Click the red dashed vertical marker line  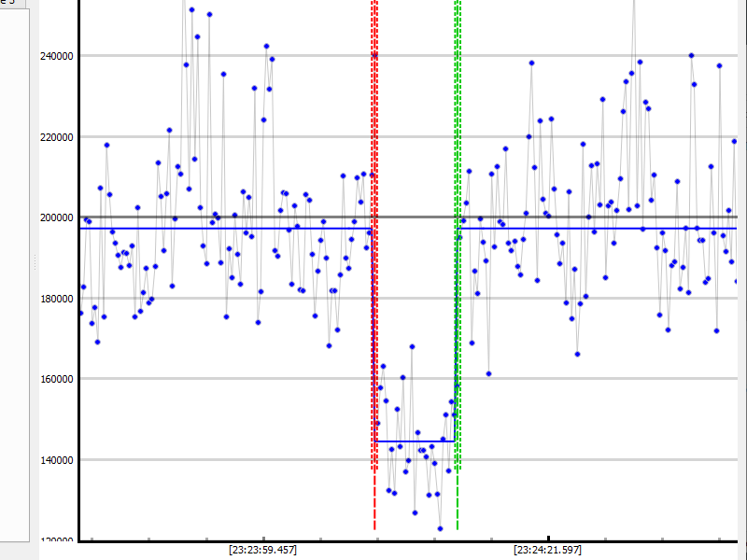pyautogui.click(x=374, y=280)
